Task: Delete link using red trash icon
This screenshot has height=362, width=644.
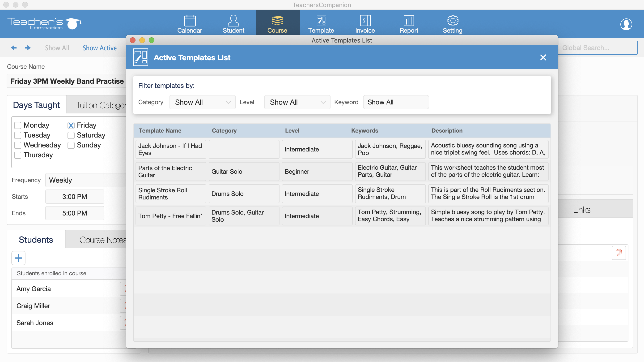Action: click(619, 252)
